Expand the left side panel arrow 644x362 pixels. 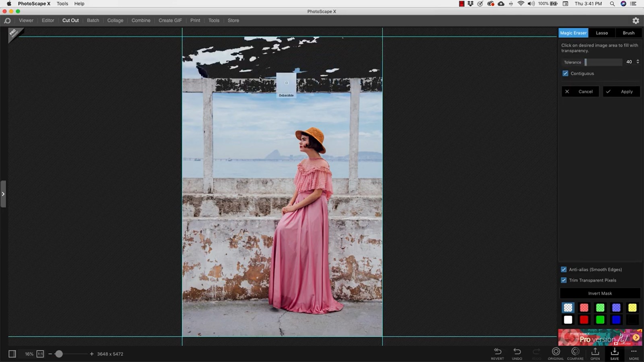[x=3, y=194]
